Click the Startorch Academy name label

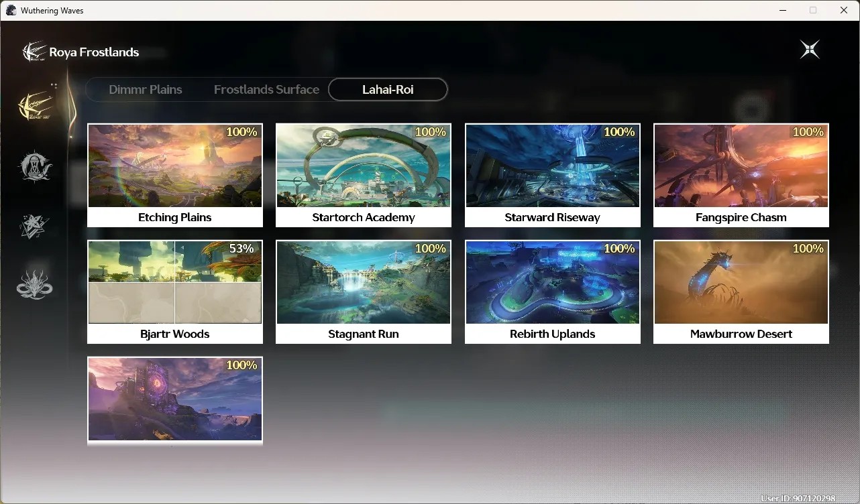click(364, 217)
